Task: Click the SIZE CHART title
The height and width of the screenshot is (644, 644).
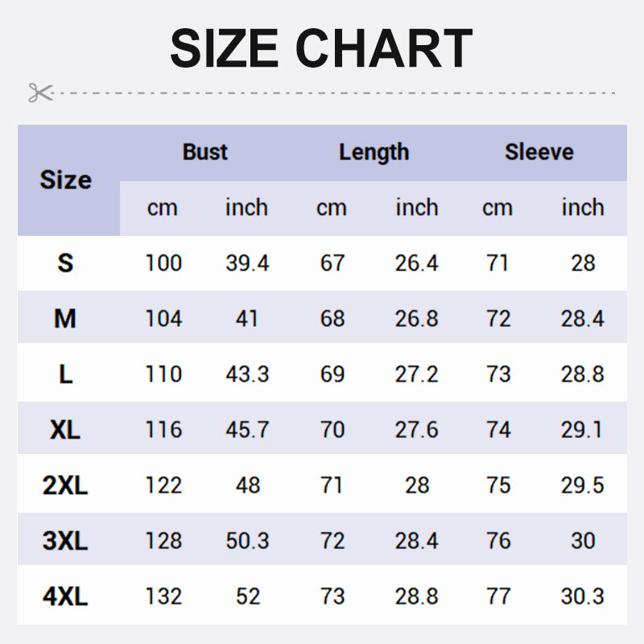Action: click(321, 48)
